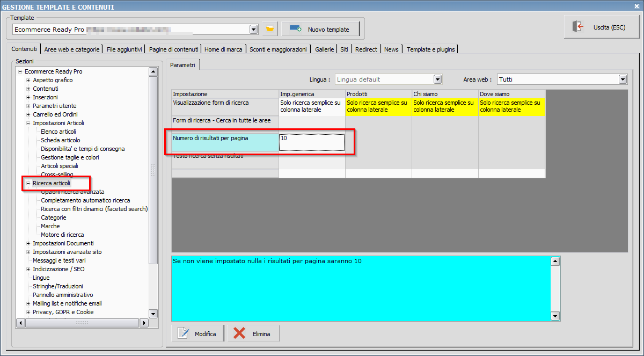Viewport: 644px width, 356px height.
Task: Open the Area web dropdown
Action: pyautogui.click(x=623, y=79)
